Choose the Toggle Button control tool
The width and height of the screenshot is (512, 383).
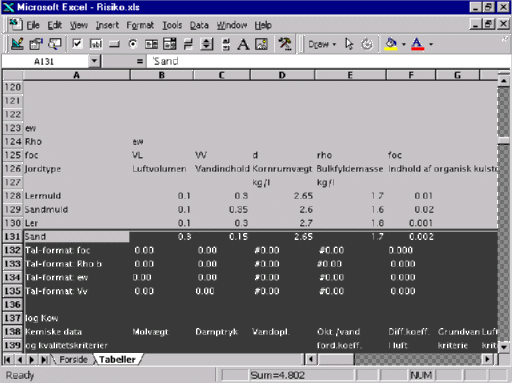click(x=188, y=44)
